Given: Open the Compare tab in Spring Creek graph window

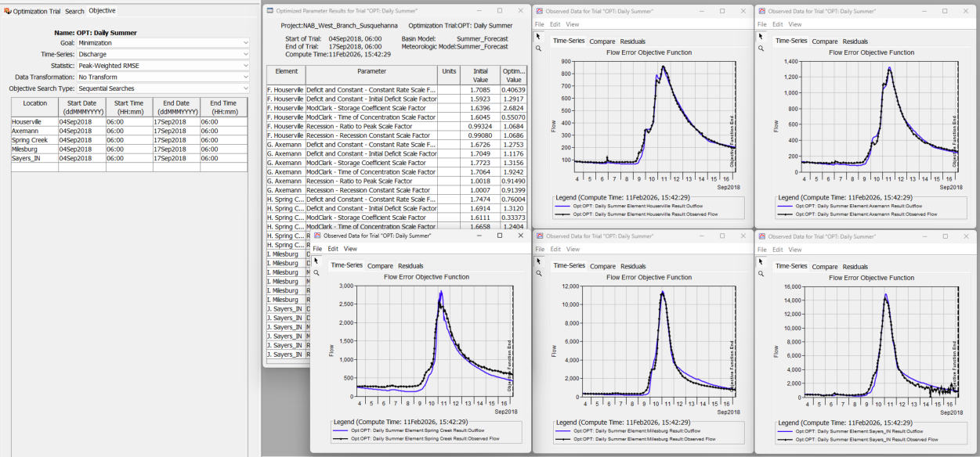Looking at the screenshot, I should tap(380, 266).
